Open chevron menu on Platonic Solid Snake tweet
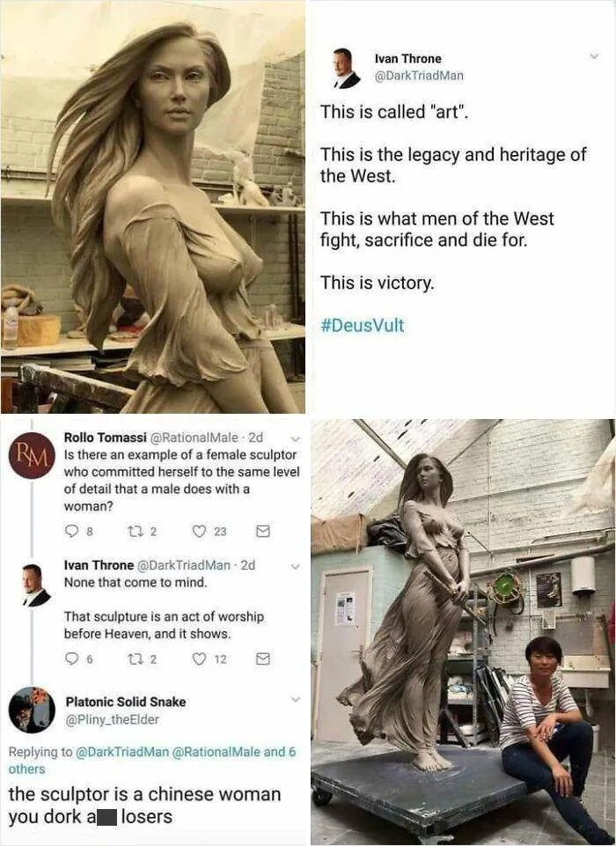This screenshot has width=616, height=846. pos(295,700)
